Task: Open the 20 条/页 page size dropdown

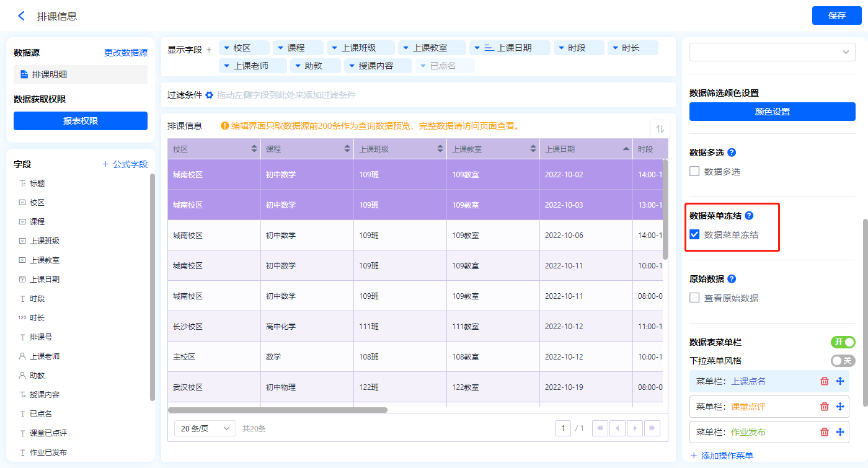Action: [x=205, y=428]
